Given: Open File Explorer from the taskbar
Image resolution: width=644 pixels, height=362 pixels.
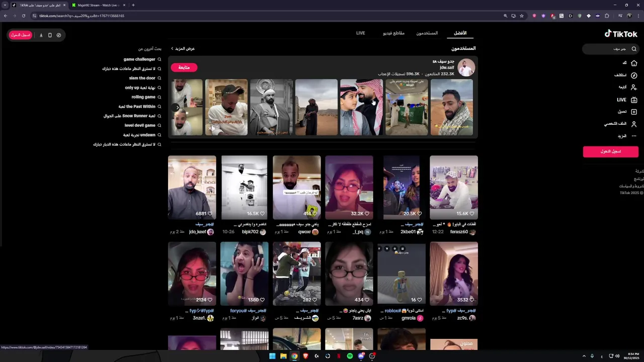Looking at the screenshot, I should coord(283,356).
